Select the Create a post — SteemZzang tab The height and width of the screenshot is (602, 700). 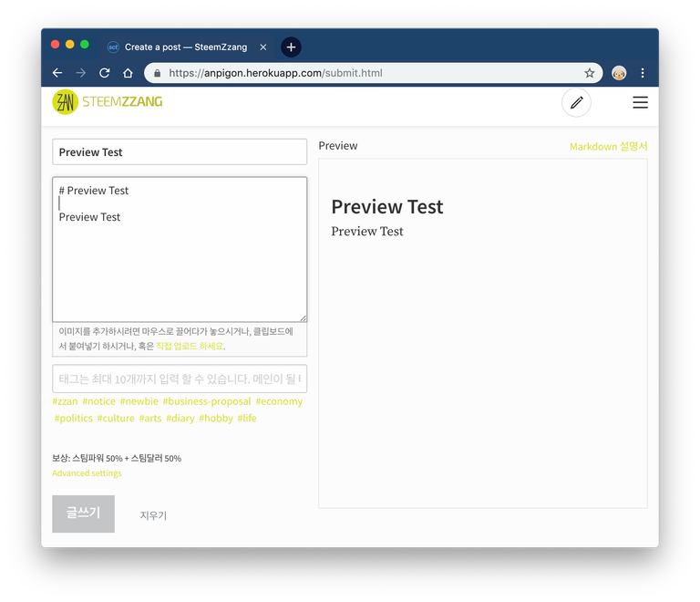pyautogui.click(x=186, y=47)
